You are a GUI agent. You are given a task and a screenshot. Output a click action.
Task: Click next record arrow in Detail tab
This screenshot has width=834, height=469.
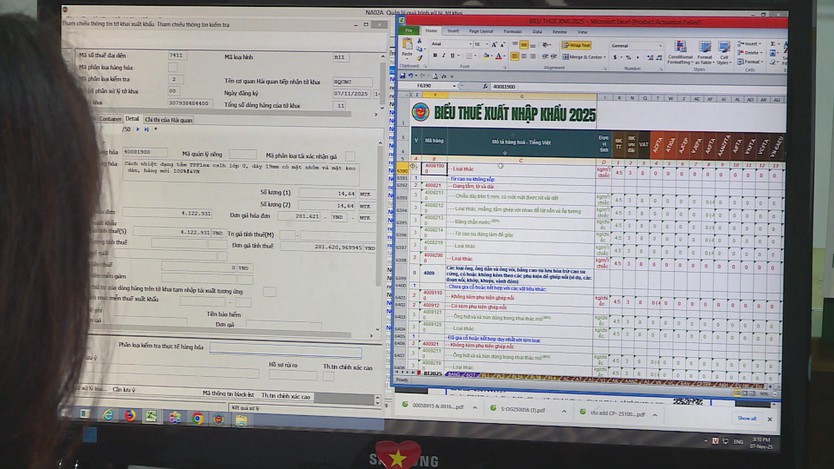(x=137, y=129)
